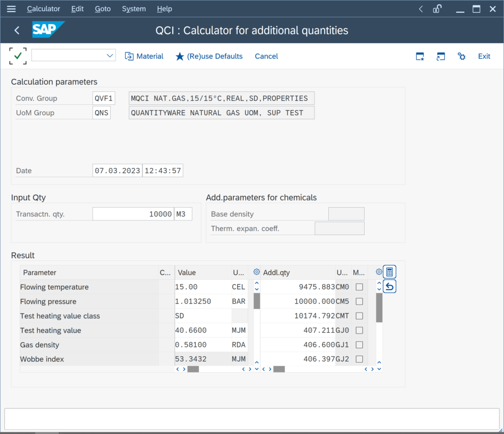Select the Gas density value 0.58100
The width and height of the screenshot is (504, 434).
pos(203,345)
